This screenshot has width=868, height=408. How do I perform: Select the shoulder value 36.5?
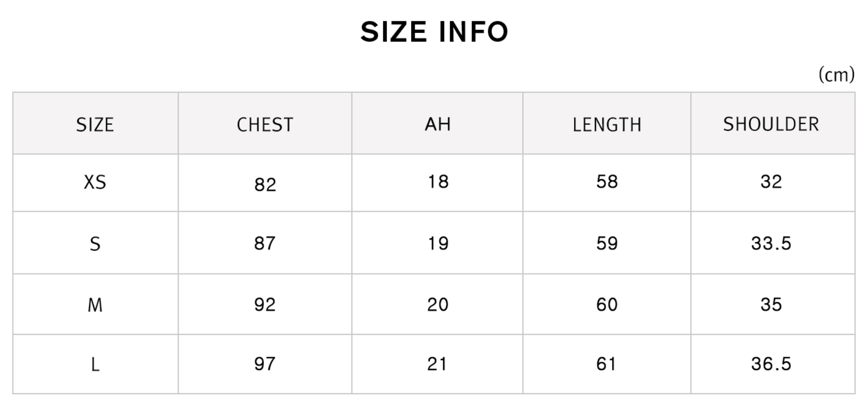point(771,363)
